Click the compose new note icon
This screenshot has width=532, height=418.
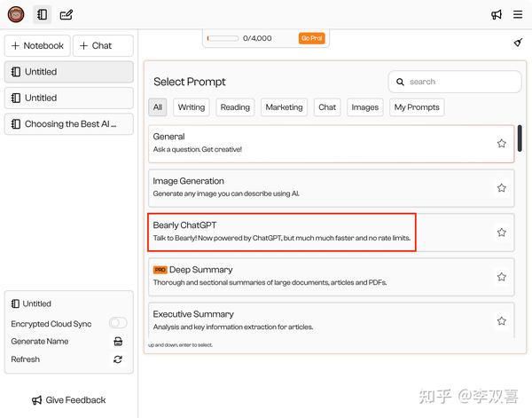pyautogui.click(x=66, y=14)
